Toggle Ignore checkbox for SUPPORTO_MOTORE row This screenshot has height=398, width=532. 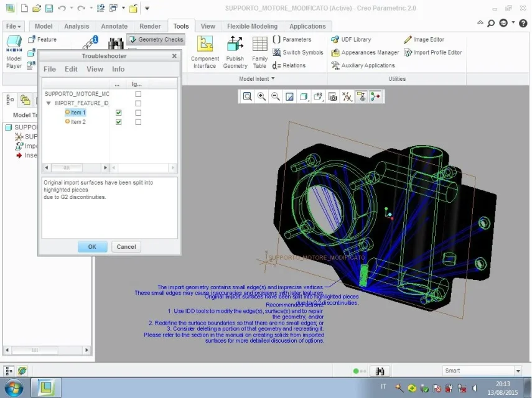pos(138,94)
